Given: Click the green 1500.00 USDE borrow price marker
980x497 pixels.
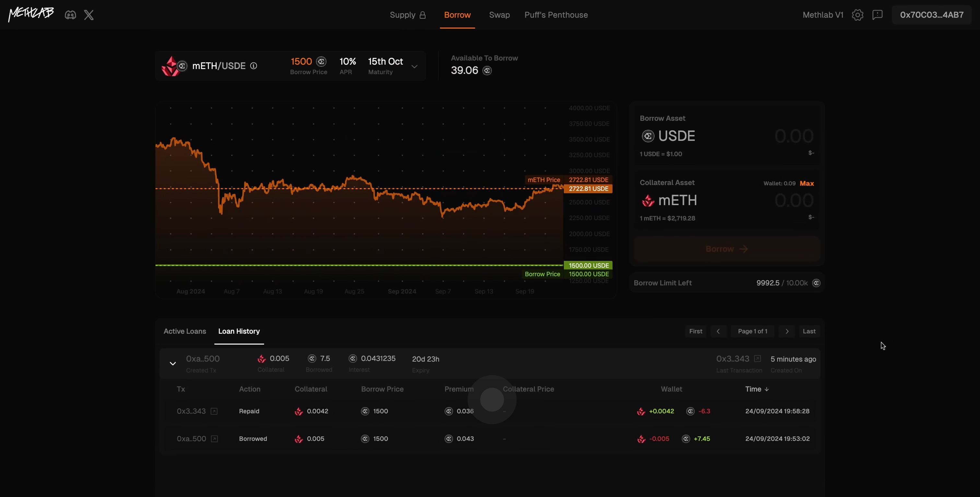Looking at the screenshot, I should 588,265.
